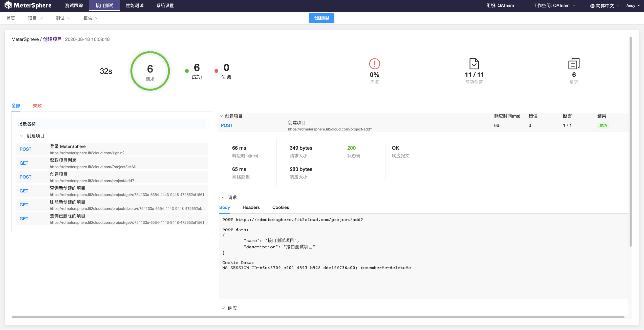Select the 登录 MeterSphere POST request row
This screenshot has height=330, width=644.
(x=112, y=149)
